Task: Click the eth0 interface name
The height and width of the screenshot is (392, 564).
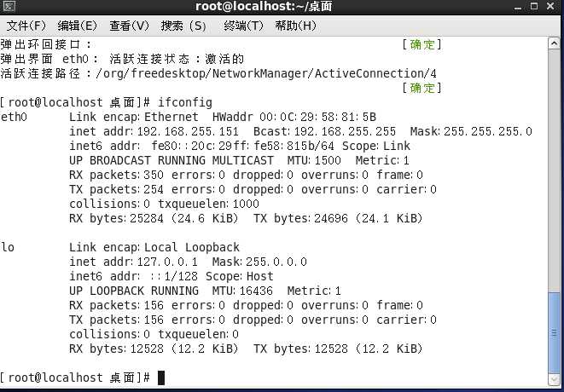Action: tap(15, 117)
